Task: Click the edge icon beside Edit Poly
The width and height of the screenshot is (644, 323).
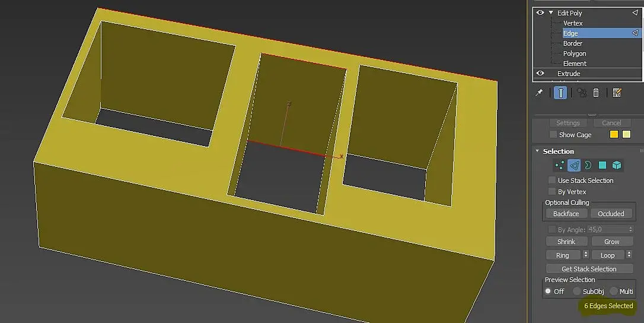Action: 635,12
